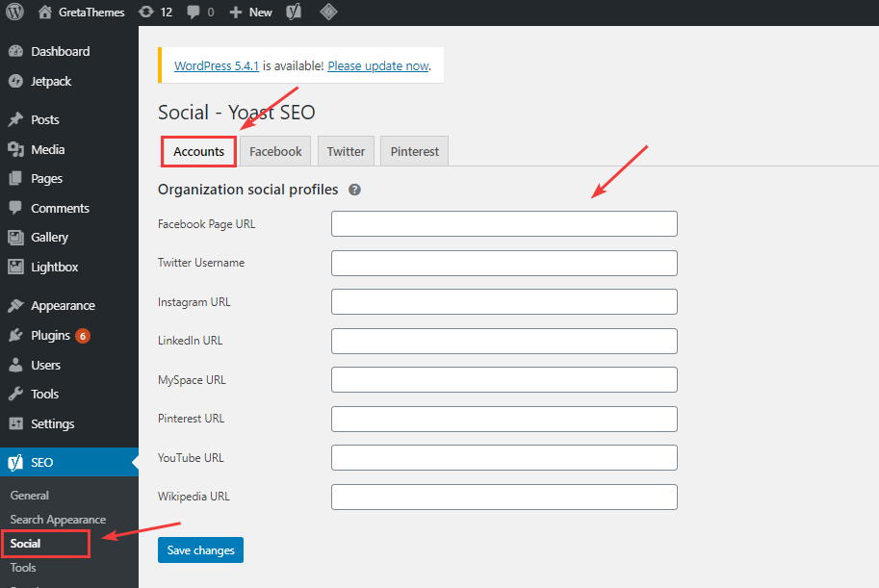879x588 pixels.
Task: Click the Plugins badge showing 6
Action: (x=83, y=336)
